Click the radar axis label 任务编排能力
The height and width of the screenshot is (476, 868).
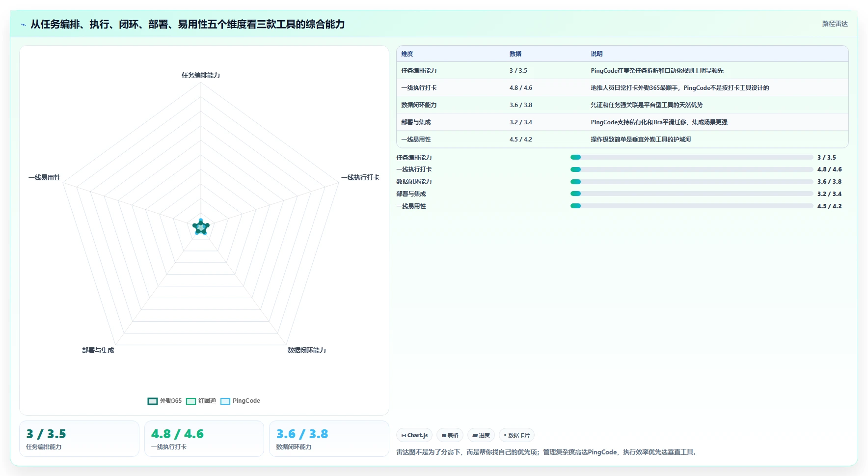[x=201, y=75]
